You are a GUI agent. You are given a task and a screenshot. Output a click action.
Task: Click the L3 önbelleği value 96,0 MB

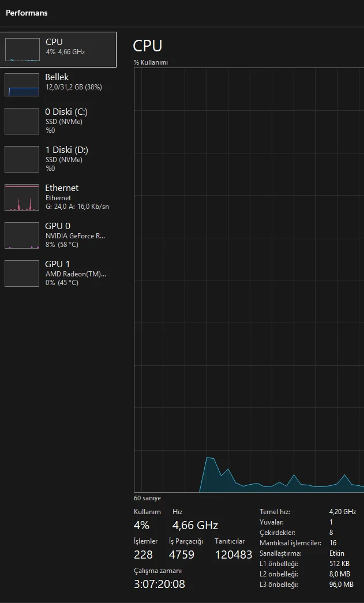click(x=342, y=585)
